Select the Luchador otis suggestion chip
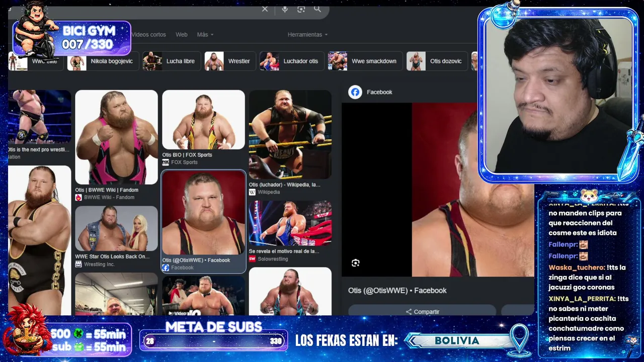This screenshot has width=644, height=362. pos(291,61)
